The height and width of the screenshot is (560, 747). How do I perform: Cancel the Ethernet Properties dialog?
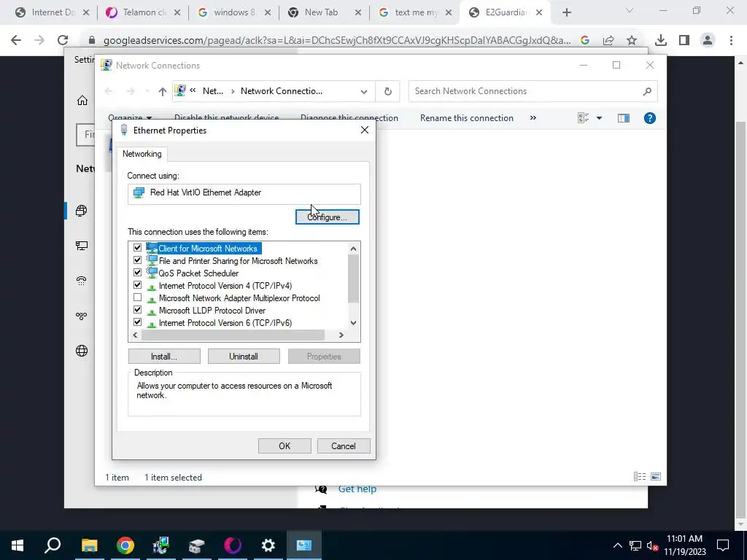click(x=344, y=446)
